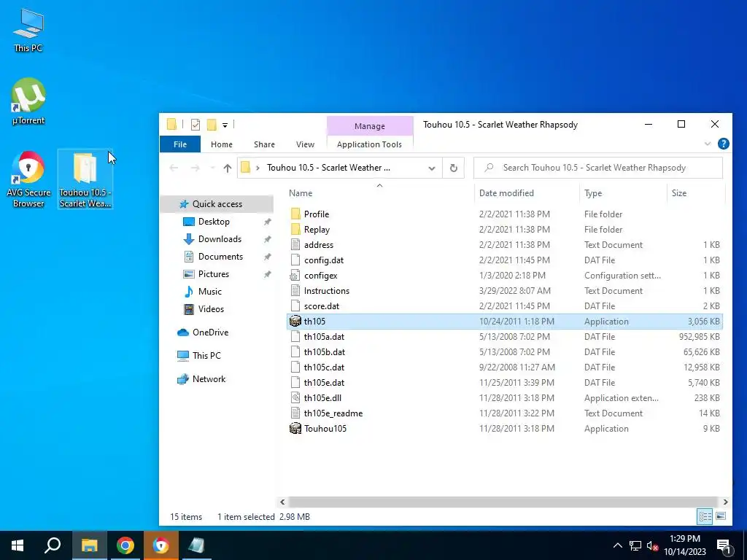
Task: Select Network in the navigation pane
Action: click(209, 379)
